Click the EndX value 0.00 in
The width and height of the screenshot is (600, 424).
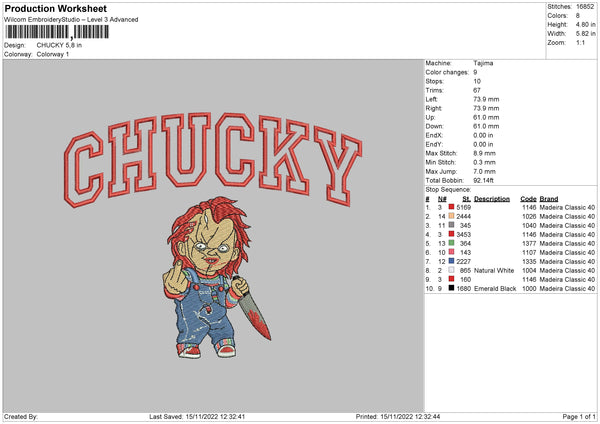pyautogui.click(x=483, y=135)
